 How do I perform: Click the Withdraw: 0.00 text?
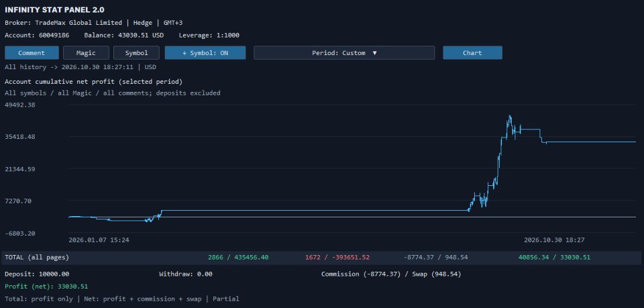click(x=186, y=274)
